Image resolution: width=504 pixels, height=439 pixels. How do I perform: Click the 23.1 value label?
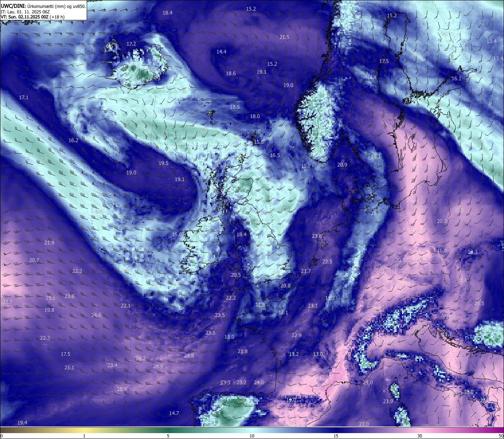point(313,306)
